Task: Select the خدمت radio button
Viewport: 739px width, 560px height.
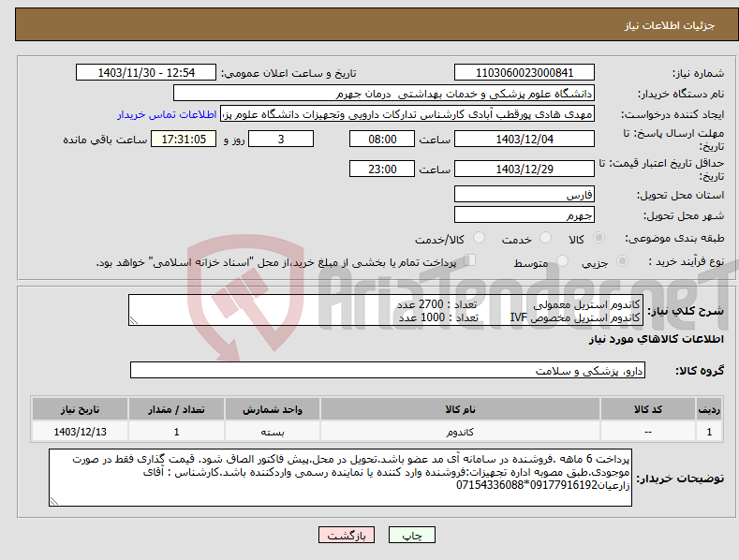Action: pos(545,238)
